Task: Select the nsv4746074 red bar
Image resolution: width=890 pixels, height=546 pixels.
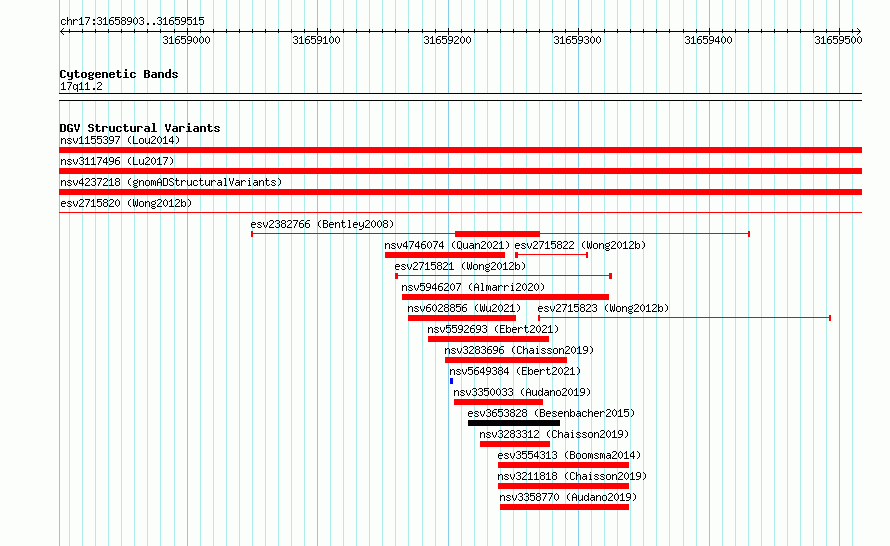Action: [445, 255]
